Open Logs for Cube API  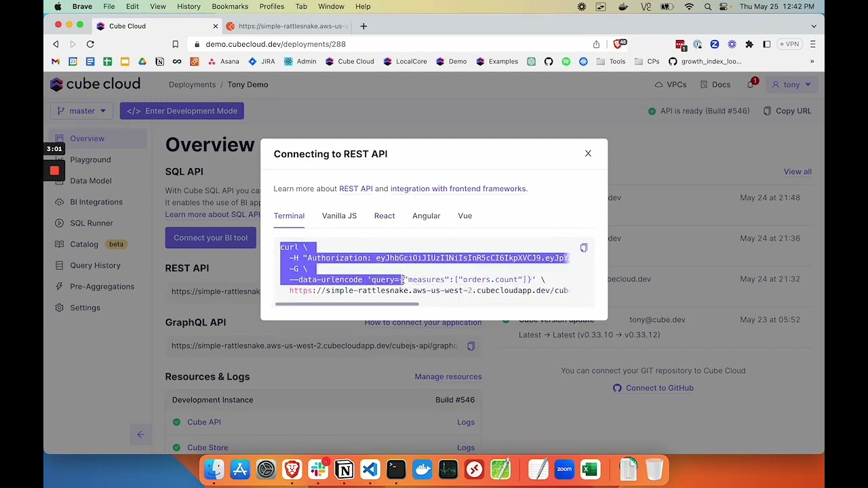point(466,422)
